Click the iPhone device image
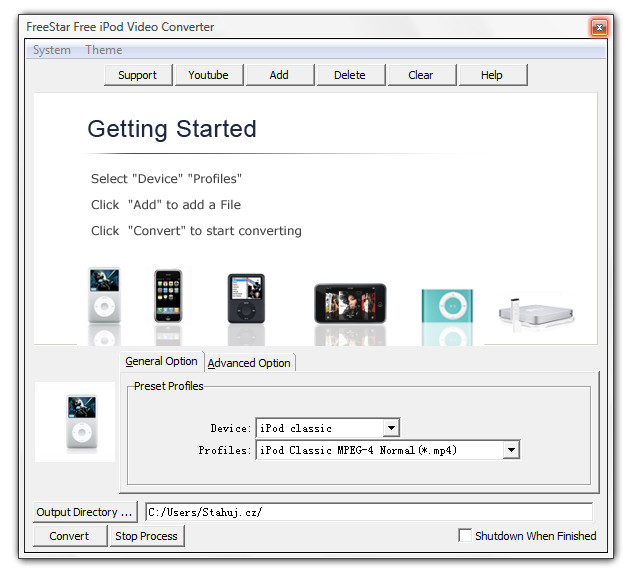Viewport: 634px width, 585px height. (x=168, y=296)
